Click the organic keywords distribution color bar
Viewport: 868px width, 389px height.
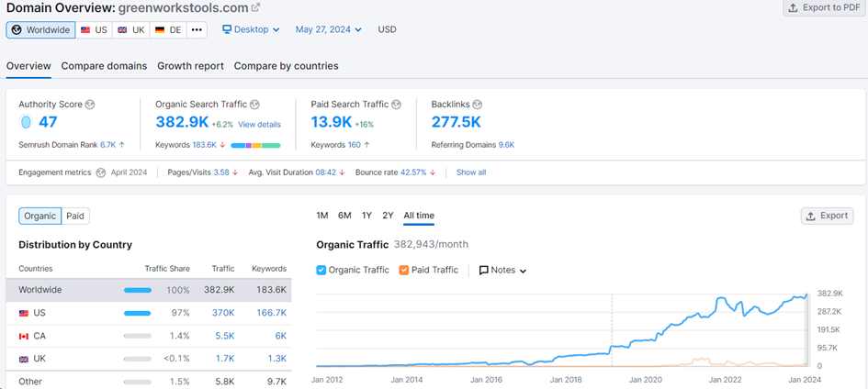[255, 145]
